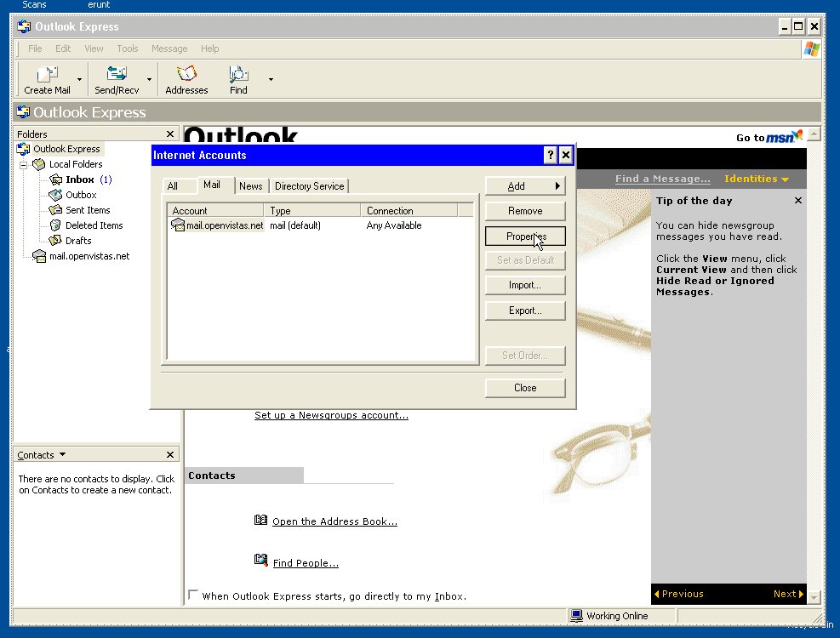Open the Find dropdown arrow
This screenshot has width=840, height=638.
(x=271, y=79)
